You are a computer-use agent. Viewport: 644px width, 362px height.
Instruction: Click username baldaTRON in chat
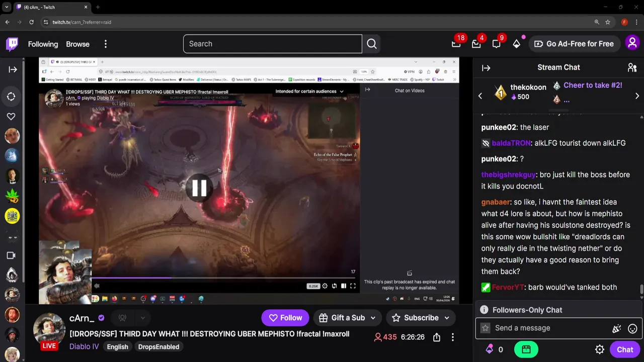[511, 143]
